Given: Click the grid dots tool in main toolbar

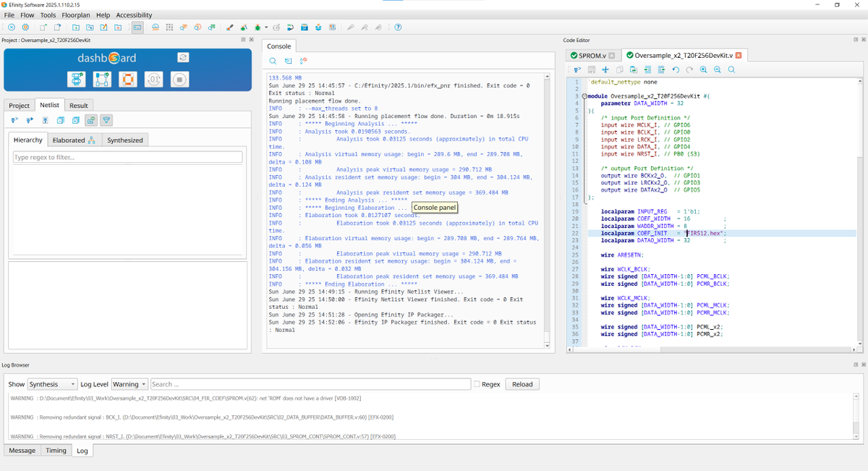Looking at the screenshot, I should (x=169, y=27).
